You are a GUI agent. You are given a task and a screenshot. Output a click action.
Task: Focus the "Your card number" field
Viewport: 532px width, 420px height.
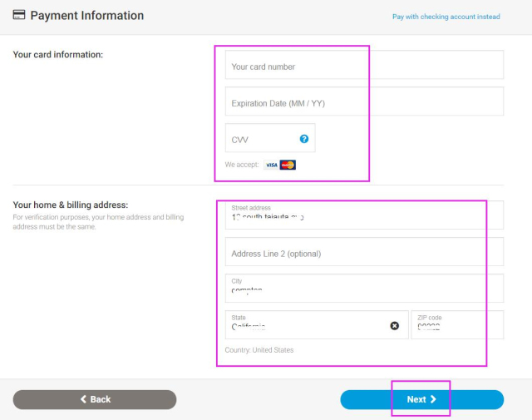[363, 67]
